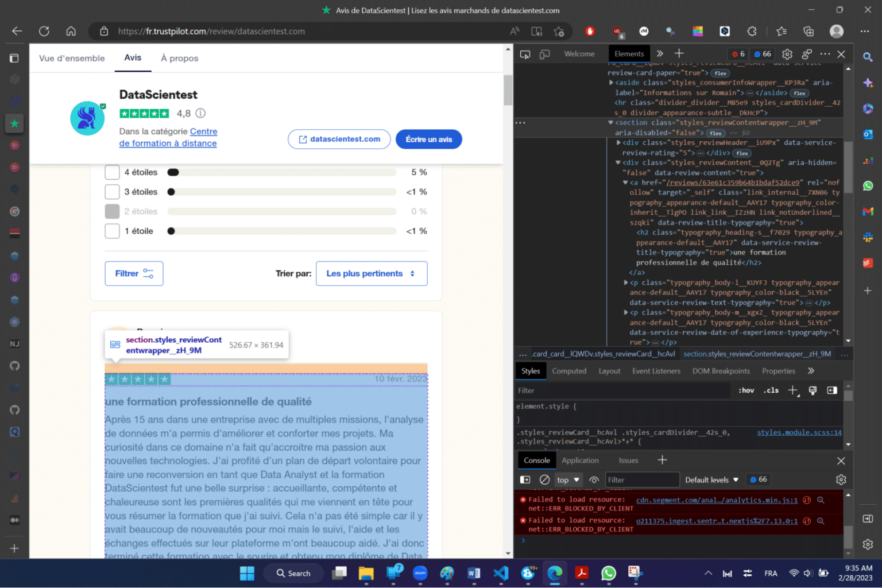Switch to the Computed tab

tap(569, 370)
